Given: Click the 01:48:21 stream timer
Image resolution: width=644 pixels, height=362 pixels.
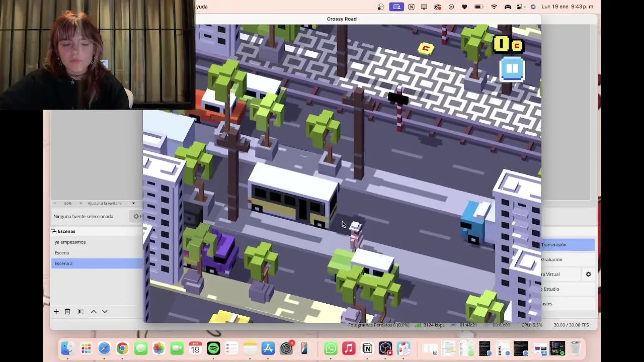Looking at the screenshot, I should (468, 325).
